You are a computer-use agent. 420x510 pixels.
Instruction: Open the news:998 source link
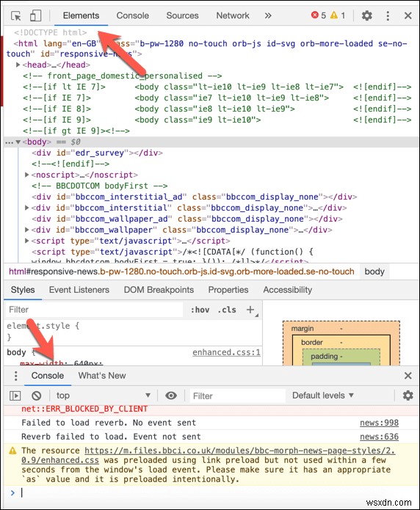click(379, 423)
